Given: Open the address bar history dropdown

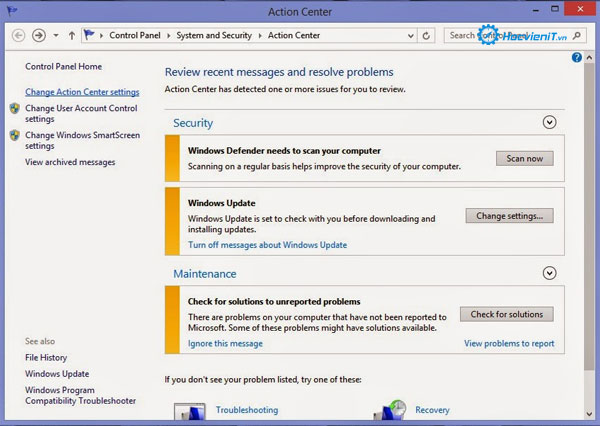Looking at the screenshot, I should 411,36.
